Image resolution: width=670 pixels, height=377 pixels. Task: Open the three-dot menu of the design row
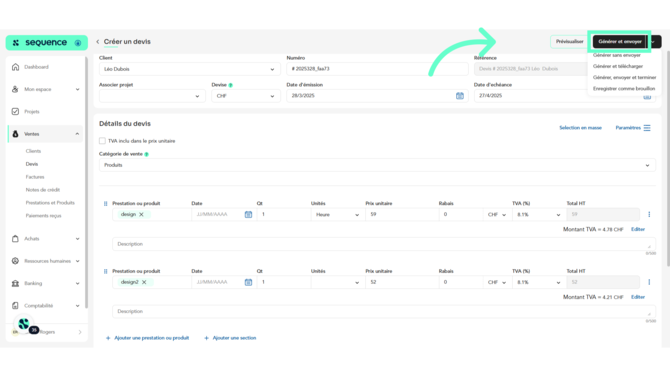(x=649, y=215)
